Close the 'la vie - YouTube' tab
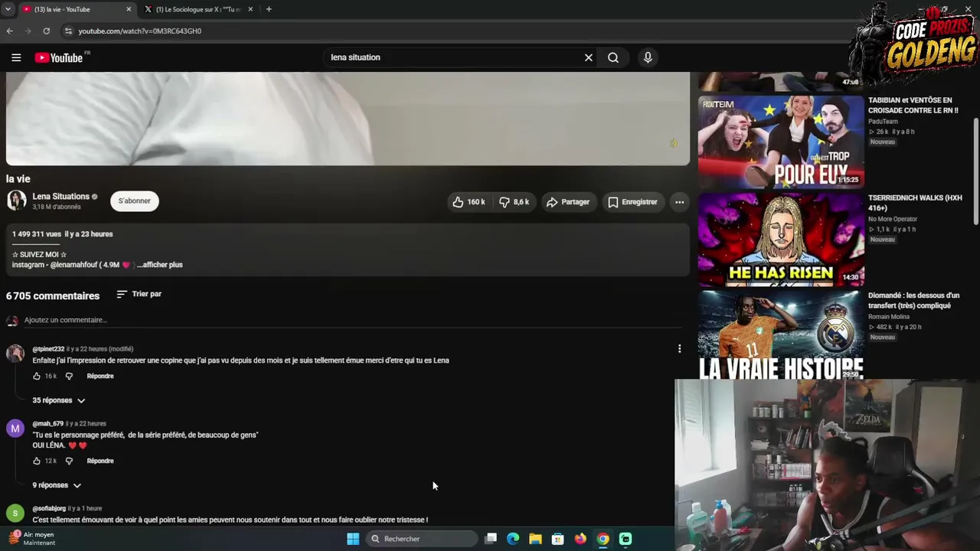The width and height of the screenshot is (980, 551). click(x=129, y=9)
